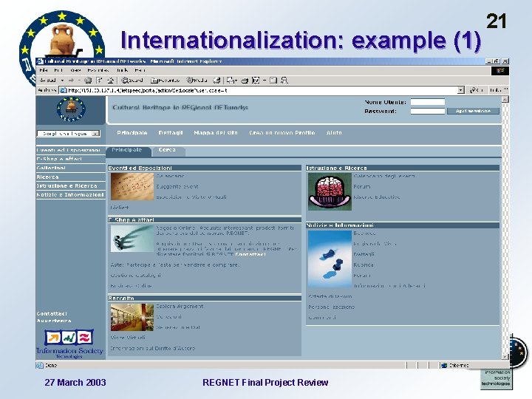Open the Search pane in the toolbar
This screenshot has width=532, height=399.
click(x=132, y=81)
